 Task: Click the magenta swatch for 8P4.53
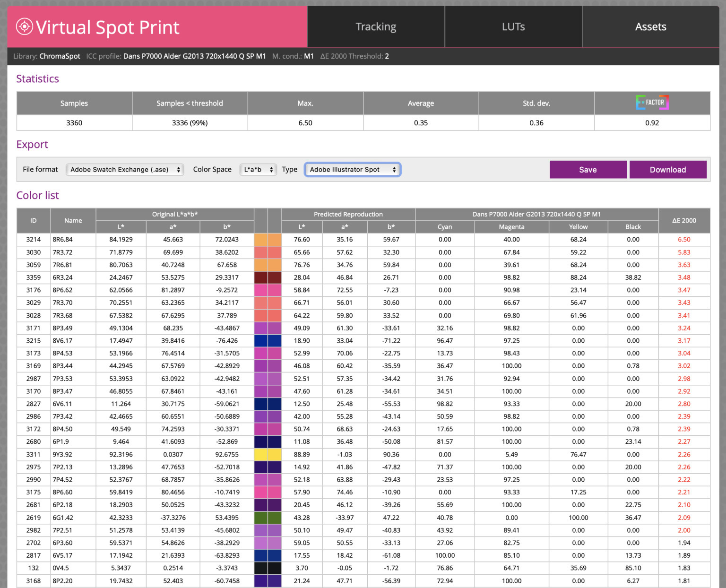[x=268, y=353]
